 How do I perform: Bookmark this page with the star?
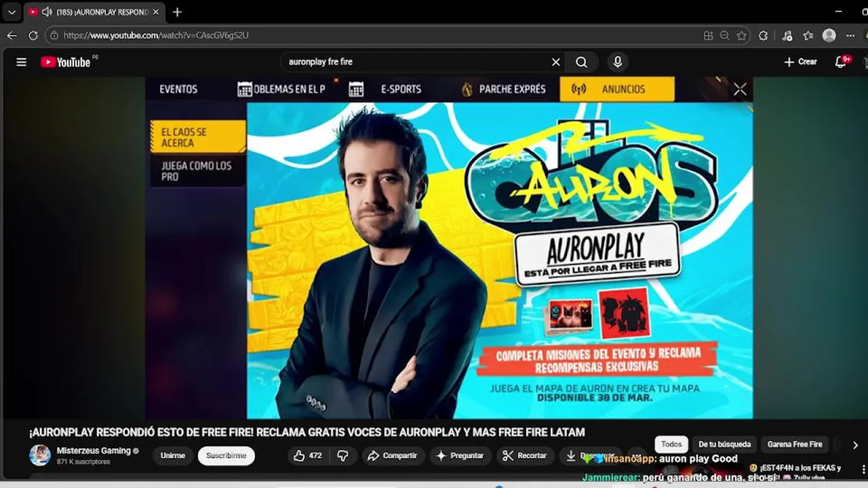(742, 35)
